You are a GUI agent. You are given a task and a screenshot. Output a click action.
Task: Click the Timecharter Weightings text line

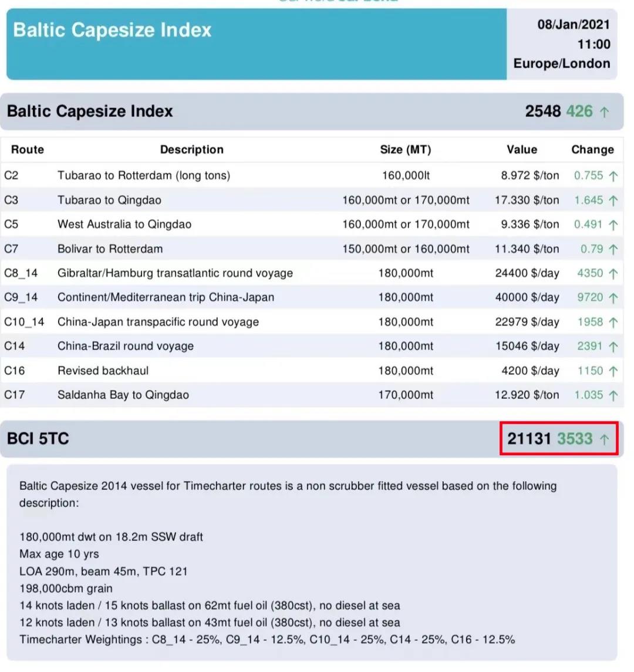[268, 639]
